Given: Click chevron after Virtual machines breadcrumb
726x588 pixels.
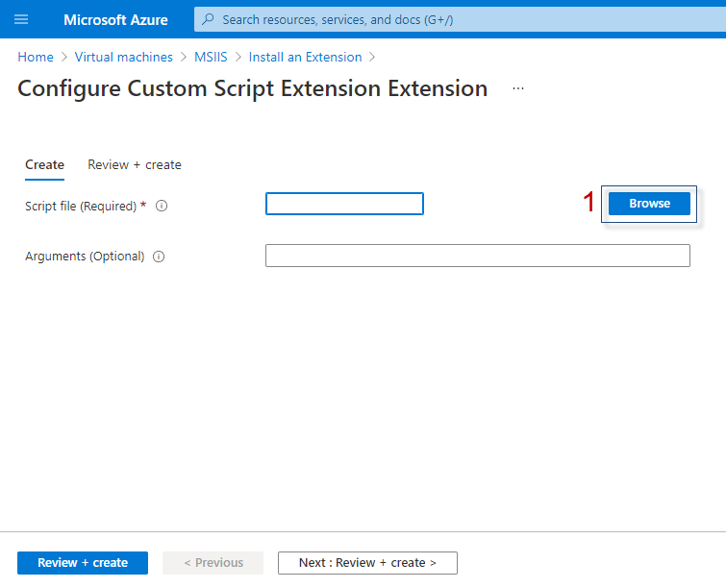Looking at the screenshot, I should point(184,58).
